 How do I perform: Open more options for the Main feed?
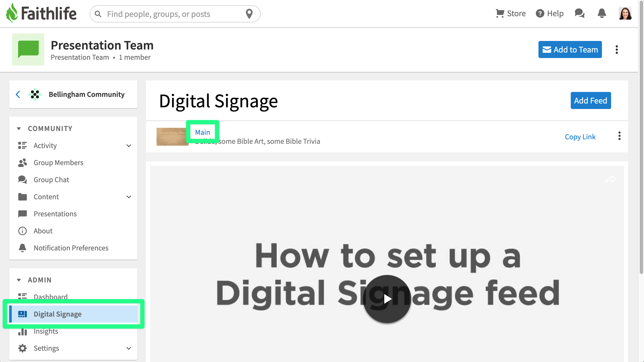click(619, 136)
